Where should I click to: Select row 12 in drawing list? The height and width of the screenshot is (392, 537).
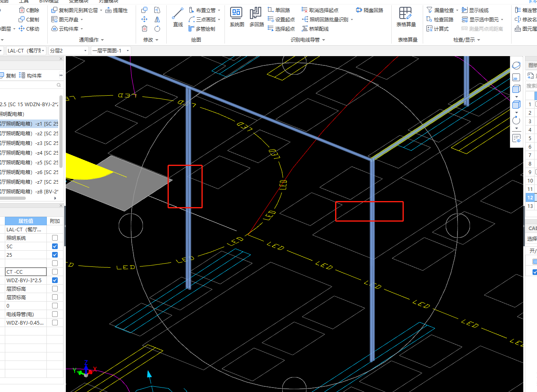(530, 197)
